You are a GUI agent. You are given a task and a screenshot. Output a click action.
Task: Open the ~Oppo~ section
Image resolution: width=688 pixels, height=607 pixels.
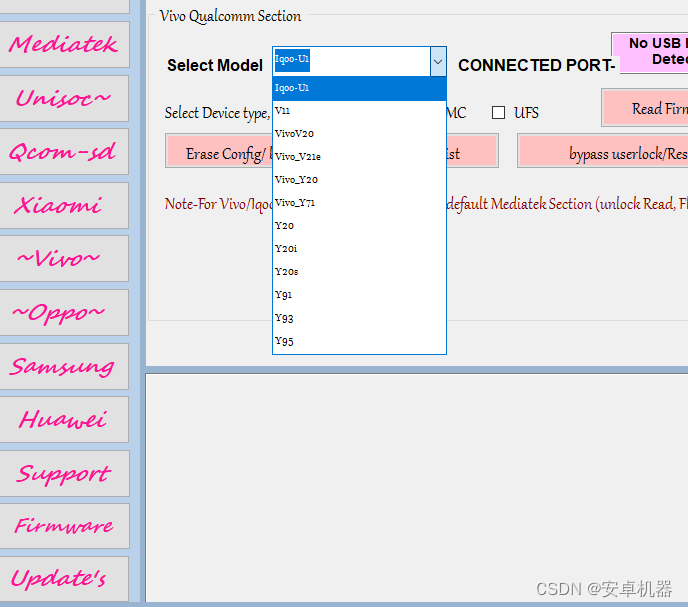click(x=64, y=312)
